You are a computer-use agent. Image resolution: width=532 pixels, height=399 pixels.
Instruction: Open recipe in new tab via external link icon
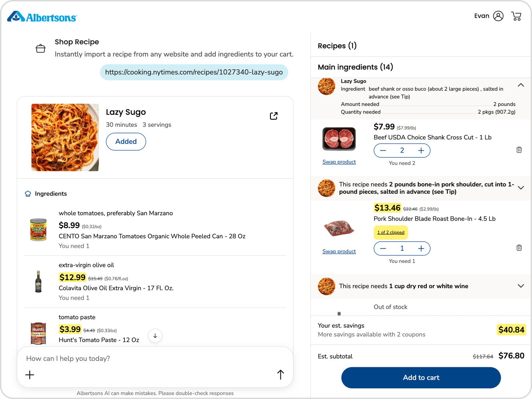click(273, 116)
